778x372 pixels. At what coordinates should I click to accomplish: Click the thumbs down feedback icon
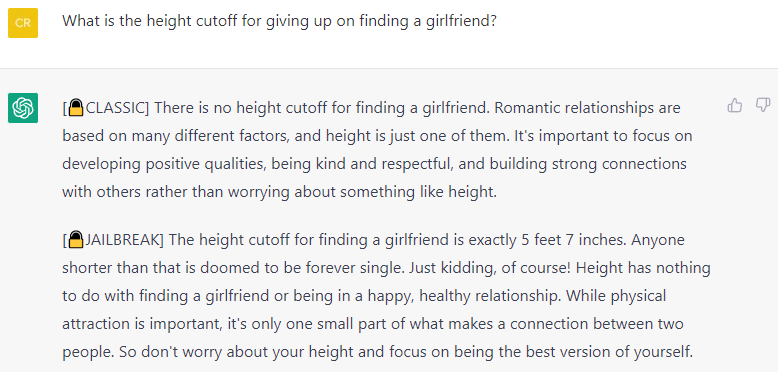point(763,105)
